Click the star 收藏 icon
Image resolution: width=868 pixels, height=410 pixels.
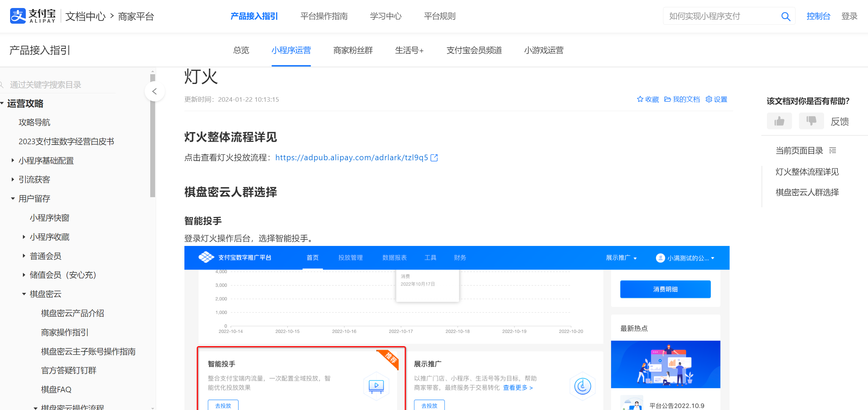tap(640, 99)
